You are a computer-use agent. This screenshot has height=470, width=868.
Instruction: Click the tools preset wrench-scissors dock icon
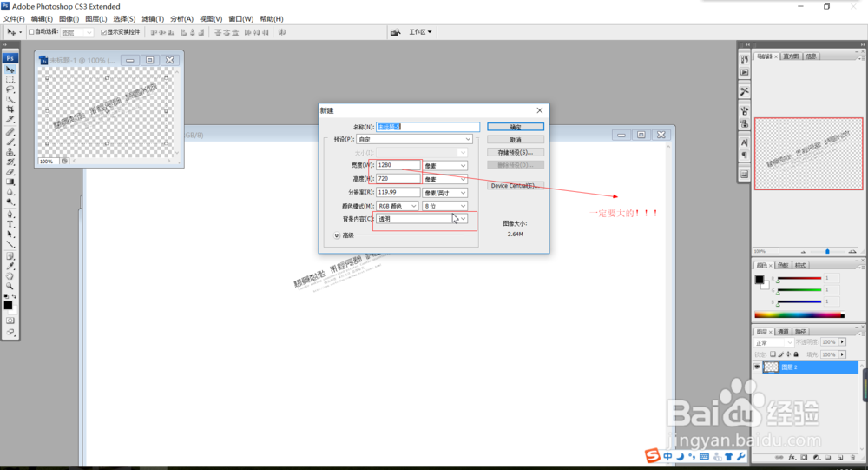point(745,90)
